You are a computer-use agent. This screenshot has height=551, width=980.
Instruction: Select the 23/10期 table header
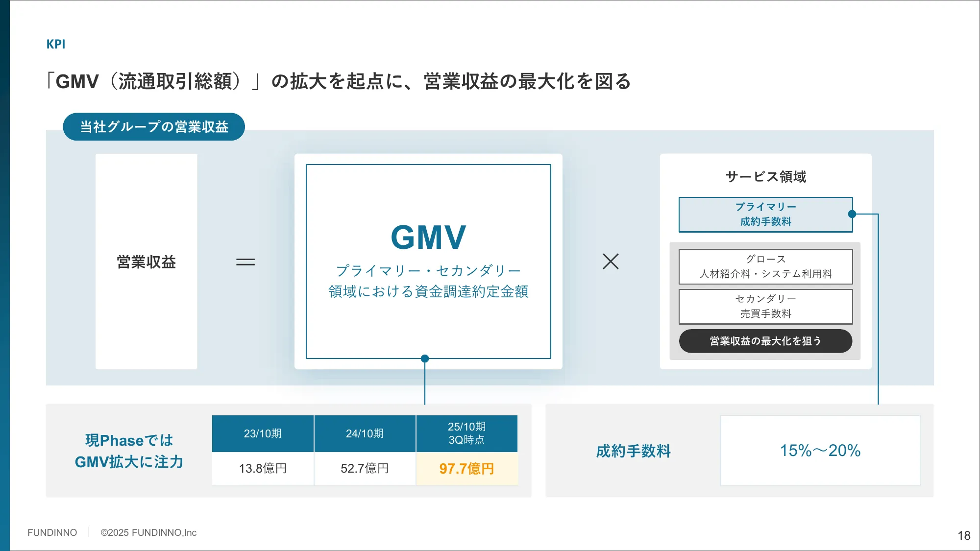tap(263, 433)
